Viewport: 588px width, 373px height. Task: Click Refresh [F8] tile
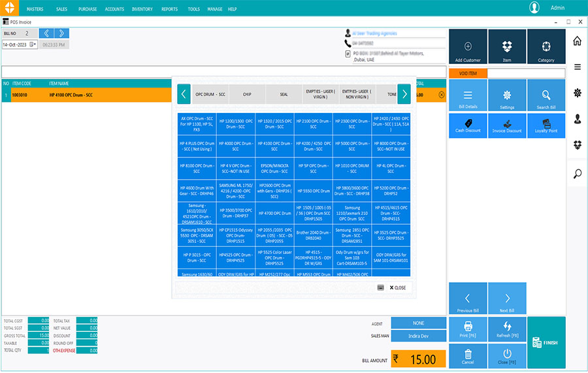pyautogui.click(x=507, y=329)
